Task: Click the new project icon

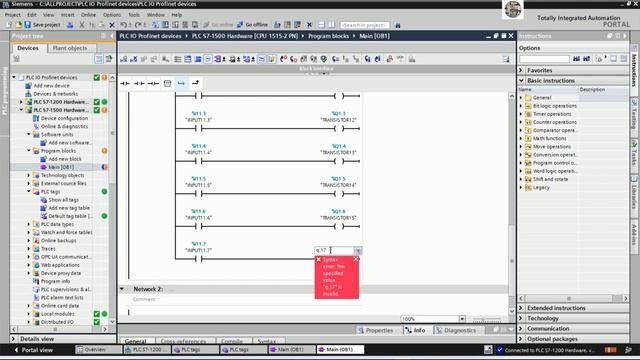Action: [9, 25]
